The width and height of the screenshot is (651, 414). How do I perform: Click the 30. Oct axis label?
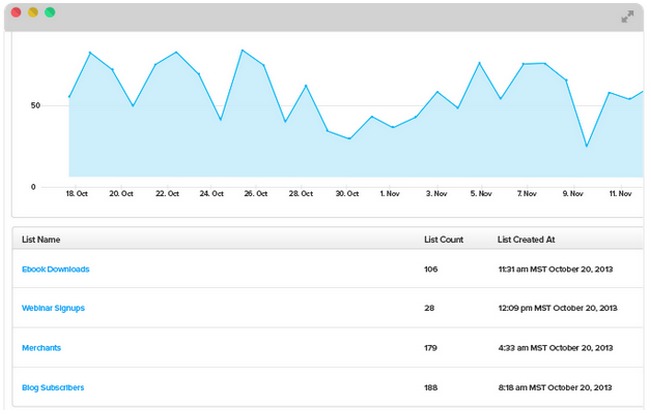pos(347,194)
